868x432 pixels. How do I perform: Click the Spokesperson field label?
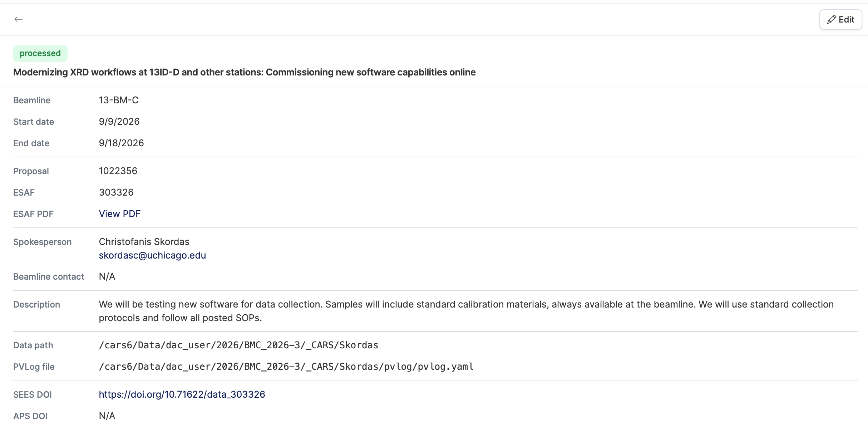tap(43, 242)
